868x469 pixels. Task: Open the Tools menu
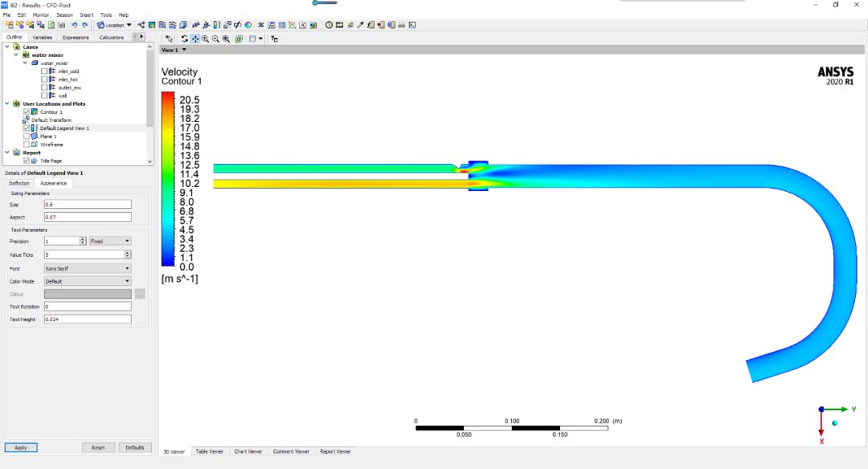click(106, 15)
